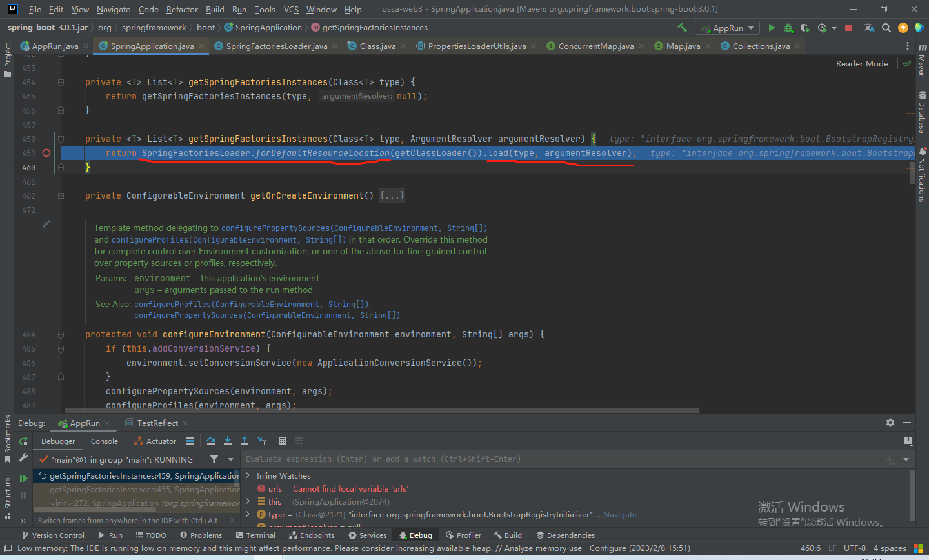This screenshot has height=560, width=929.
Task: Click editor tabs more-options dots
Action: click(x=908, y=46)
